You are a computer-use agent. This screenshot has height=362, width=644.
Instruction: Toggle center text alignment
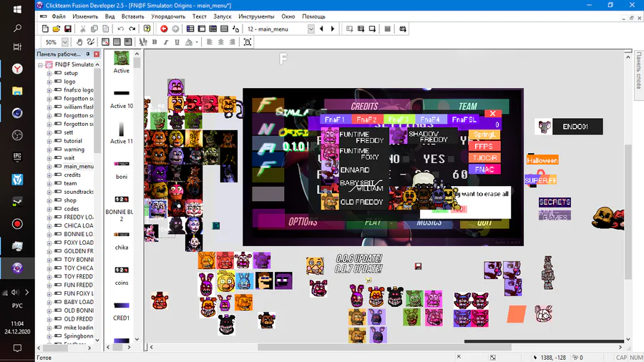pyautogui.click(x=221, y=42)
